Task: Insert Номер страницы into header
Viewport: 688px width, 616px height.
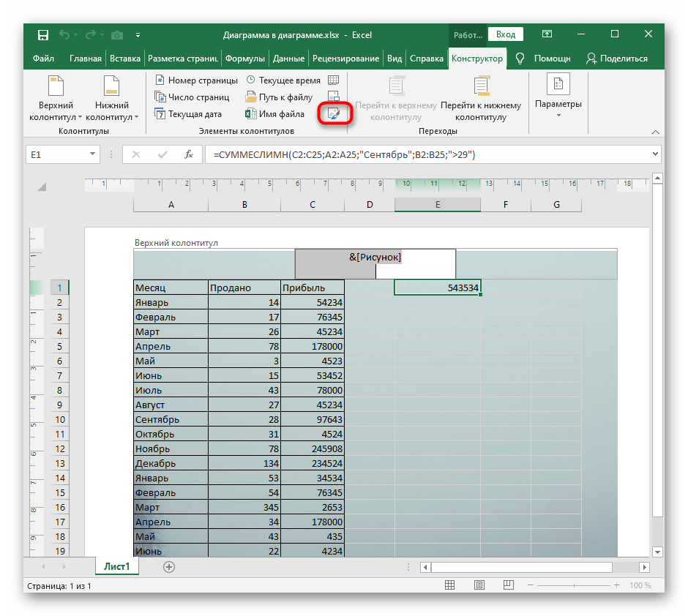Action: point(196,80)
